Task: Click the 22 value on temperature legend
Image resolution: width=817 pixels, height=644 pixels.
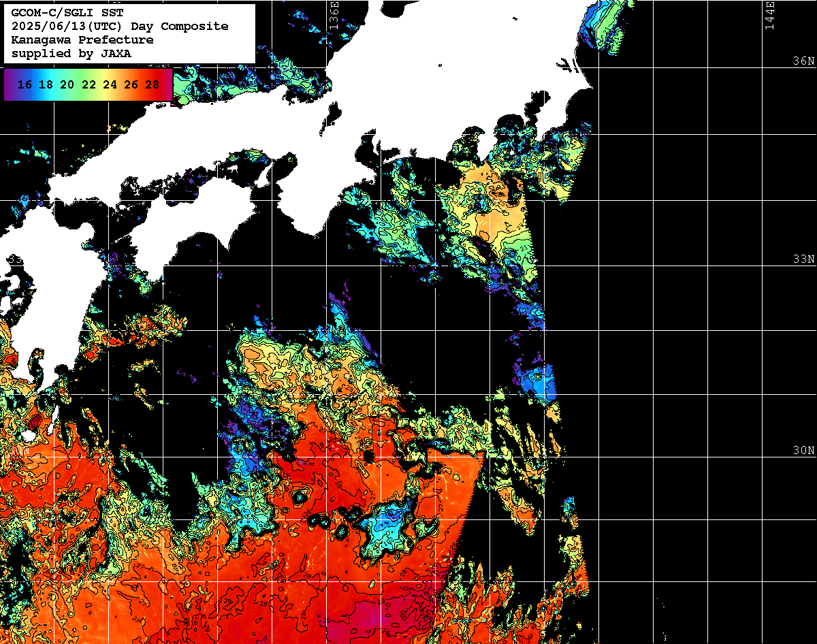Action: [89, 85]
